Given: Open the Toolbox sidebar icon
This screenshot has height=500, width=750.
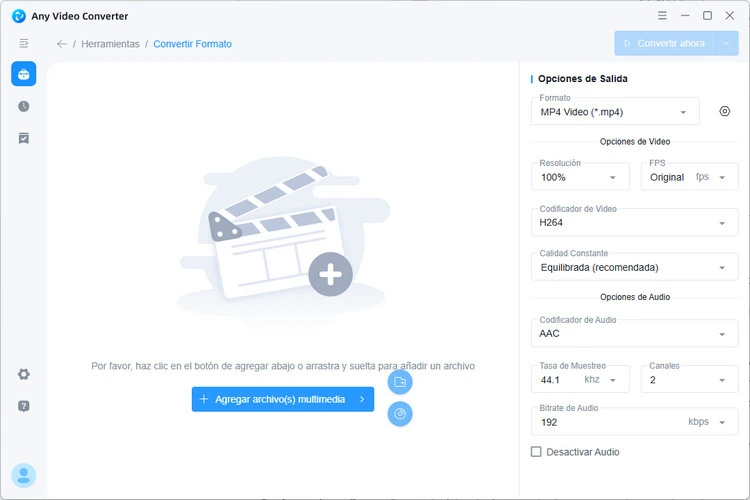Looking at the screenshot, I should tap(23, 74).
